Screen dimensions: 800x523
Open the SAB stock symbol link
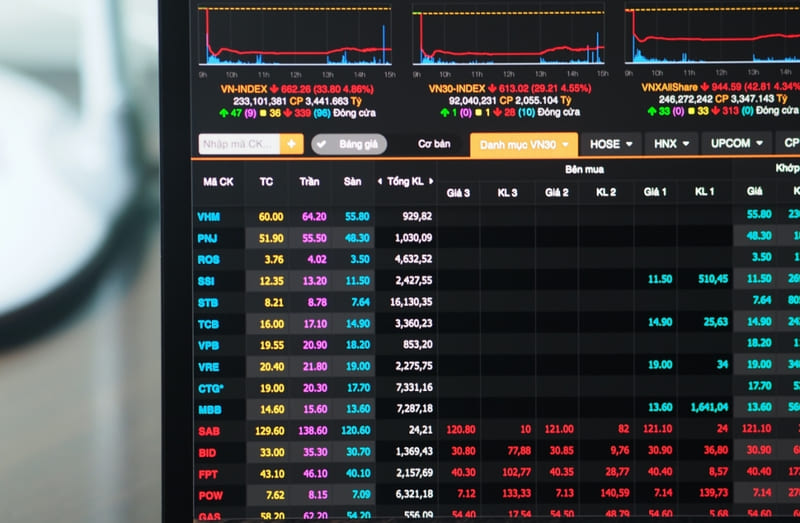(209, 431)
